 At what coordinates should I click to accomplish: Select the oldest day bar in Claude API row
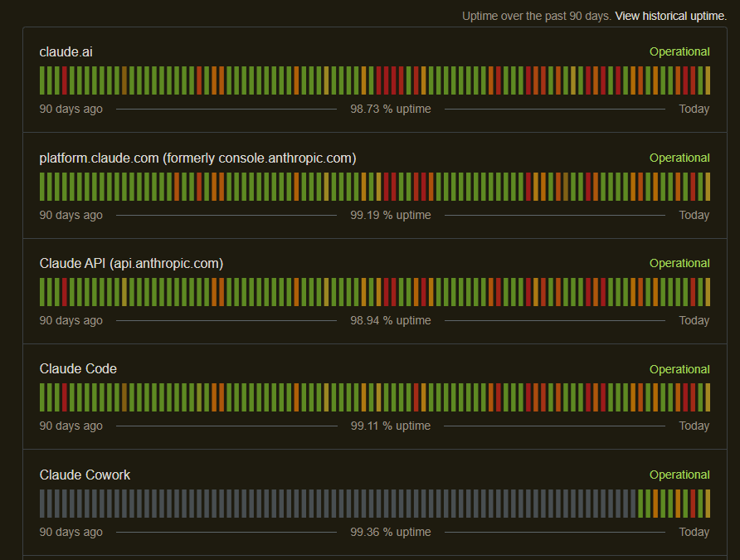[x=42, y=292]
